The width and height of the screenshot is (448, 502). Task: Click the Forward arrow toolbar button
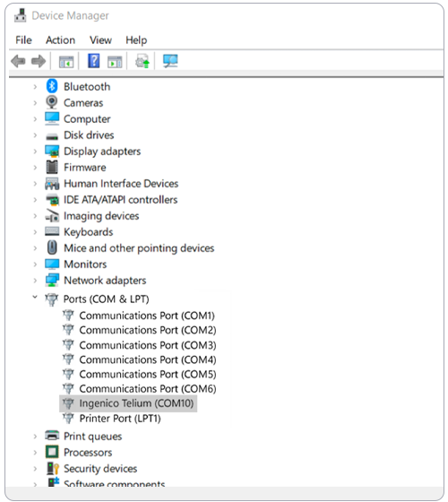point(39,61)
